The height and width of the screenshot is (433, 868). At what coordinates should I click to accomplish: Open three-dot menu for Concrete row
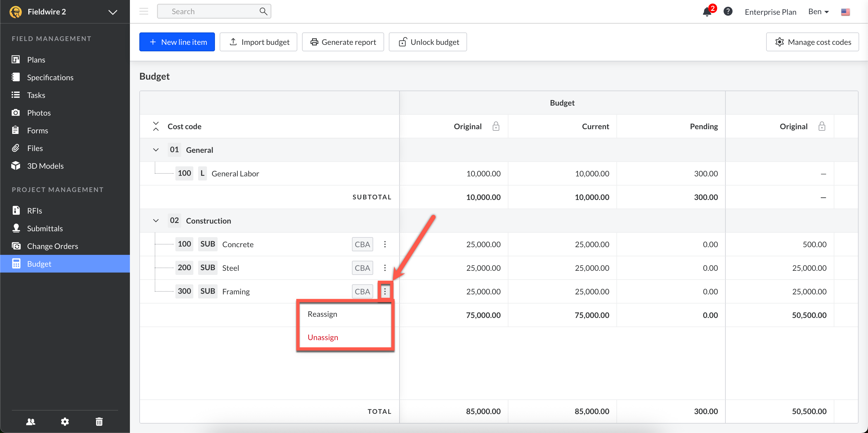[x=385, y=244]
